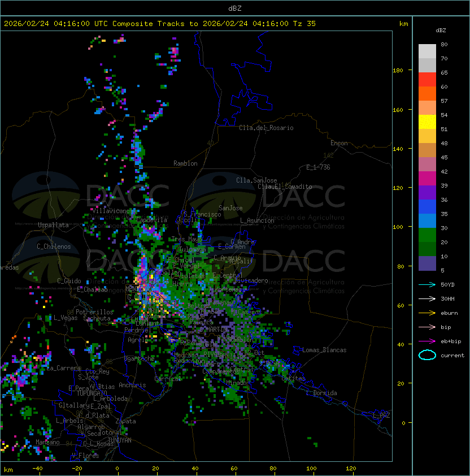The height and width of the screenshot is (476, 470).
Task: Click the 'TUNUYAN' place label
Action: tap(120, 440)
